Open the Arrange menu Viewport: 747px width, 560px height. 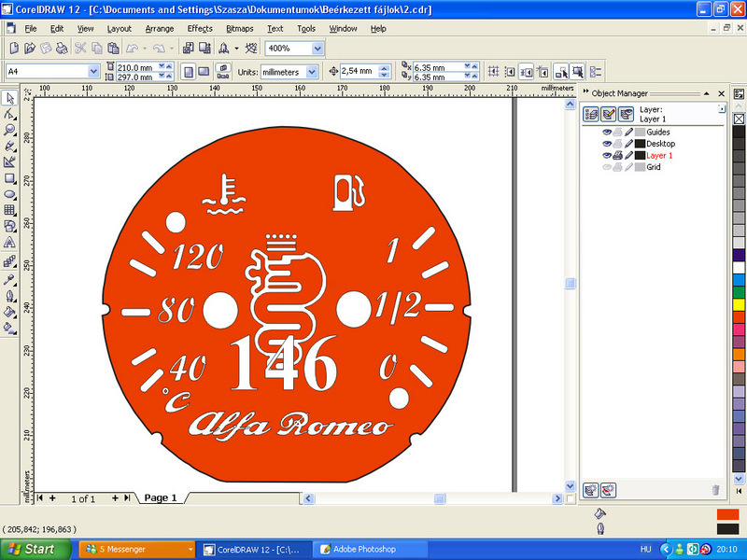159,29
